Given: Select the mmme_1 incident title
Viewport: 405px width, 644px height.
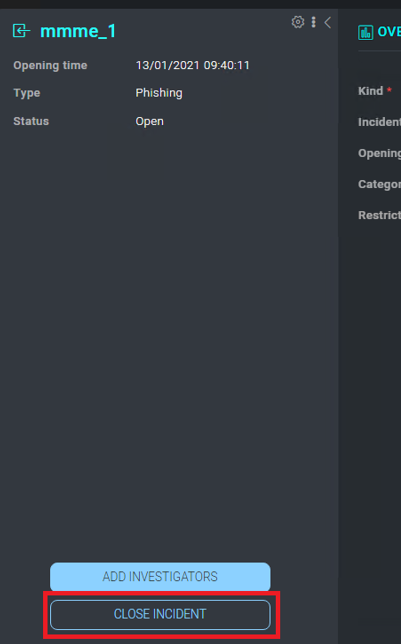Looking at the screenshot, I should (78, 31).
